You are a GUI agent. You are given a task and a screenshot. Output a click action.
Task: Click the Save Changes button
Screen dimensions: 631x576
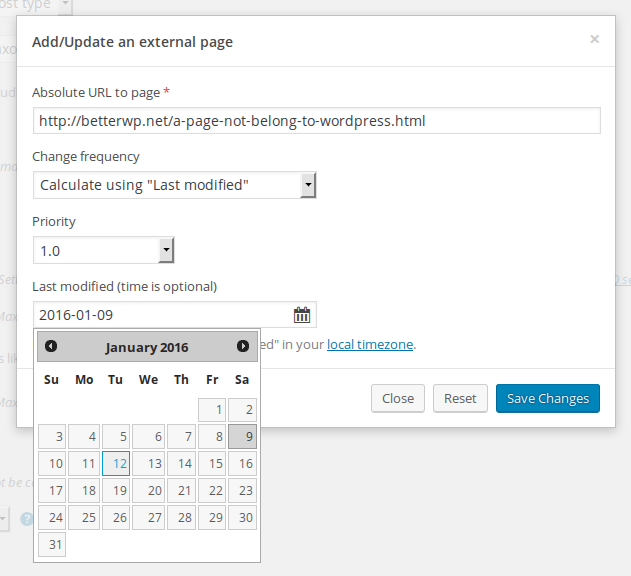pos(548,398)
